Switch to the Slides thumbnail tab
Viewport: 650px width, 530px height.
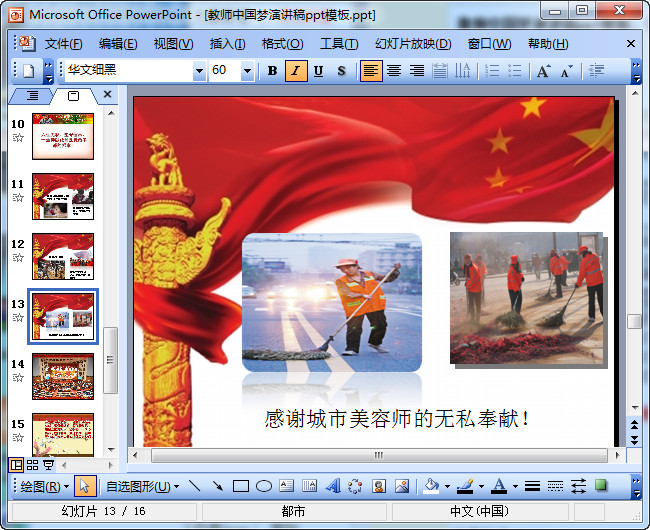(73, 96)
